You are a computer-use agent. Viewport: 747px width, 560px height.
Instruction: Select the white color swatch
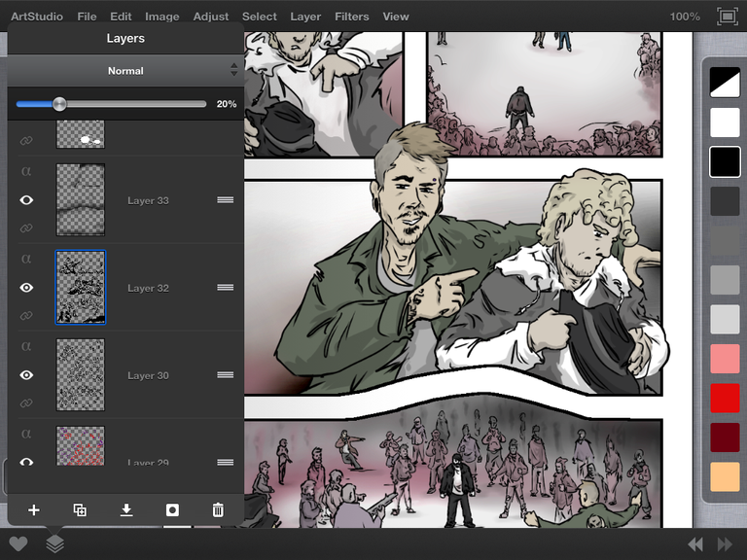(x=725, y=122)
